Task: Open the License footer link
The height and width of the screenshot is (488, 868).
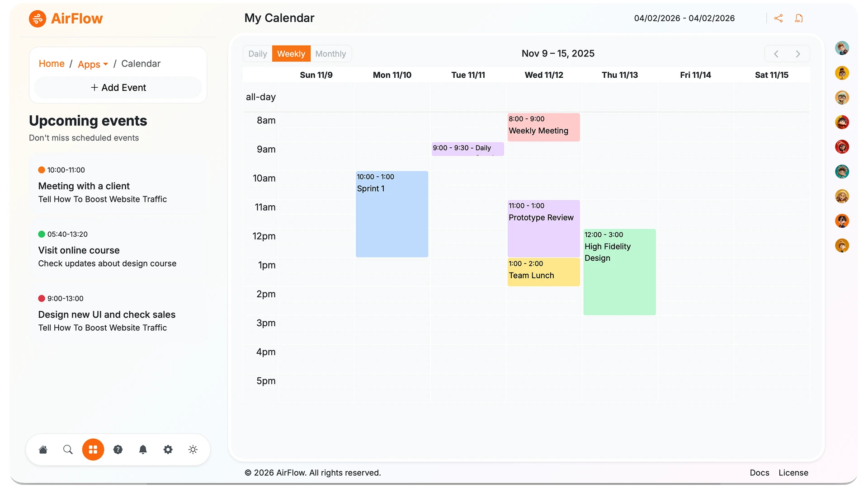Action: 793,473
